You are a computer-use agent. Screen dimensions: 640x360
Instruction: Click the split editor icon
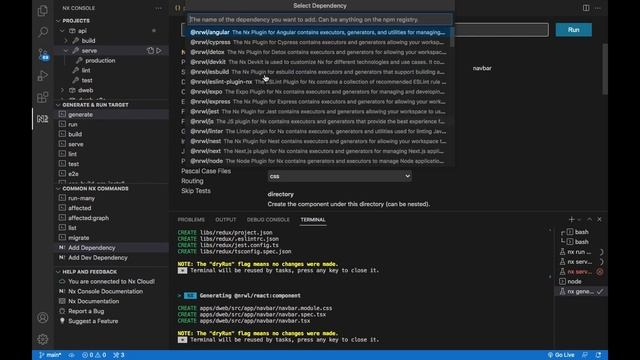(586, 8)
